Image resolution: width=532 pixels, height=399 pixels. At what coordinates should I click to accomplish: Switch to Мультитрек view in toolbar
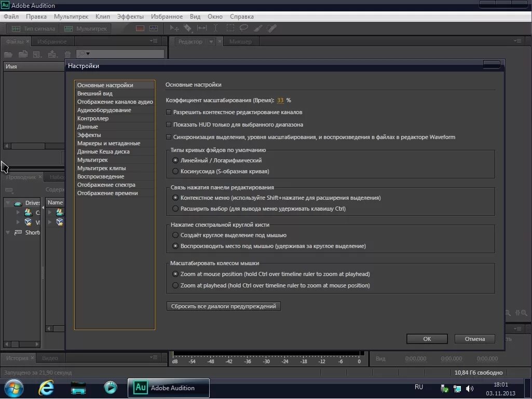click(x=86, y=29)
